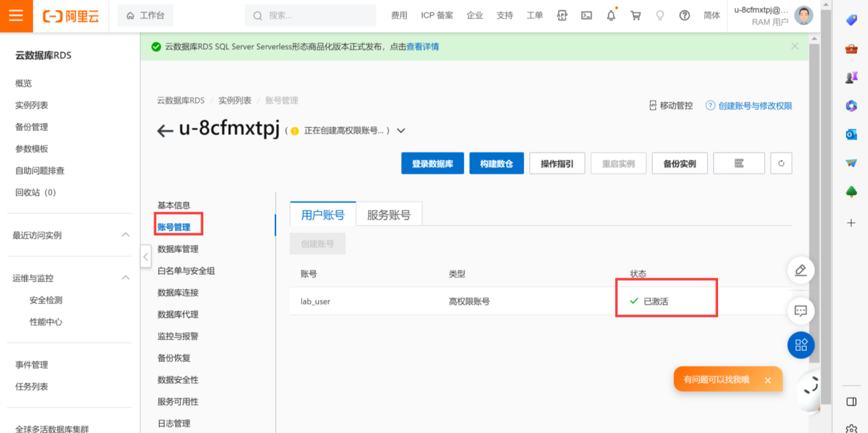Viewport: 868px width, 433px height.
Task: Click the app download icon in header
Action: click(562, 15)
